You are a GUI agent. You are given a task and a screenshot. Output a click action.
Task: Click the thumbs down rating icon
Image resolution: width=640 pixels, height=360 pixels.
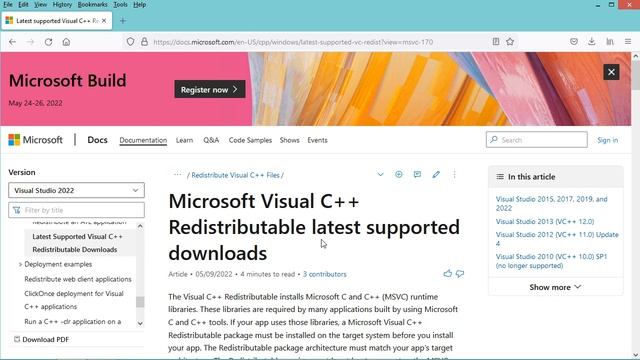(460, 273)
